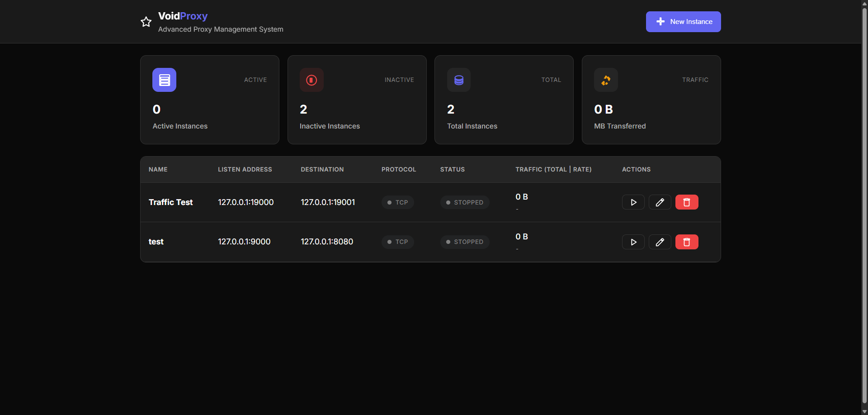Open the editor for Traffic Test instance
This screenshot has width=868, height=415.
(660, 202)
